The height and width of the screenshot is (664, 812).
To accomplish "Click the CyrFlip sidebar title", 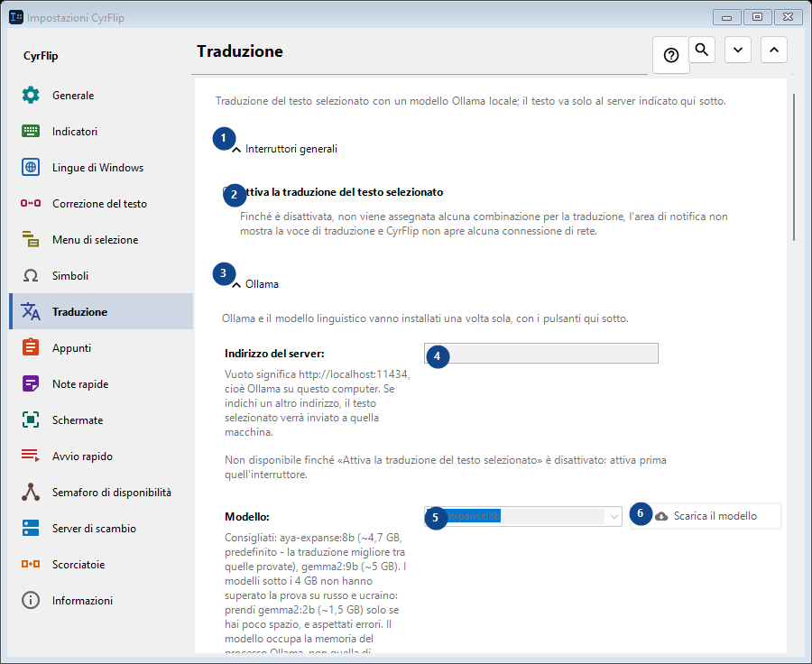I will point(41,56).
